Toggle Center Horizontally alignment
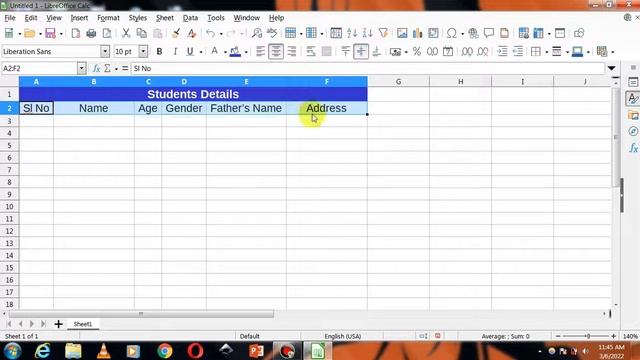Viewport: 640px width, 360px height. [276, 51]
